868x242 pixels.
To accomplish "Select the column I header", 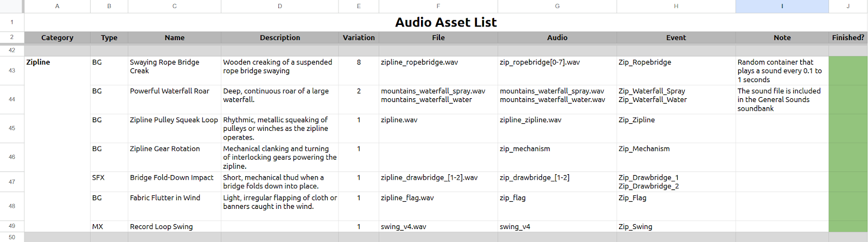I will [x=782, y=6].
